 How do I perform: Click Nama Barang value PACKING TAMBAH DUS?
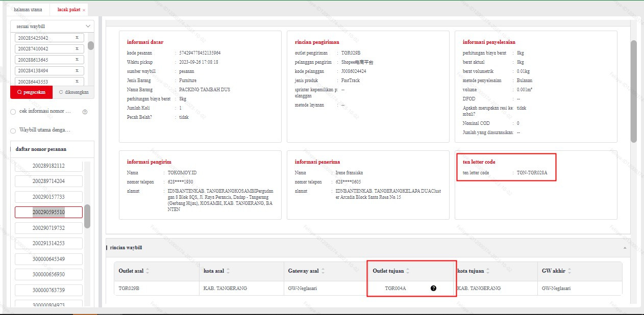pyautogui.click(x=205, y=89)
